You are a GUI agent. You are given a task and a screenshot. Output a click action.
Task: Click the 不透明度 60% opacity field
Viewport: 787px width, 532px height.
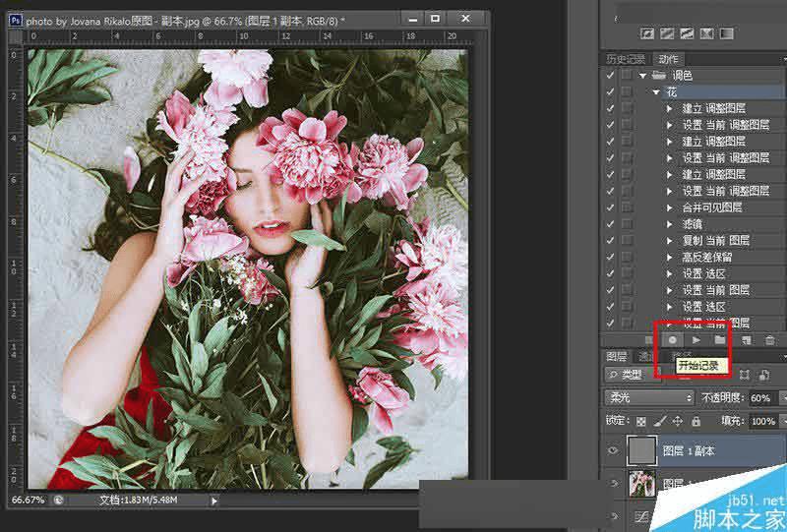click(761, 398)
